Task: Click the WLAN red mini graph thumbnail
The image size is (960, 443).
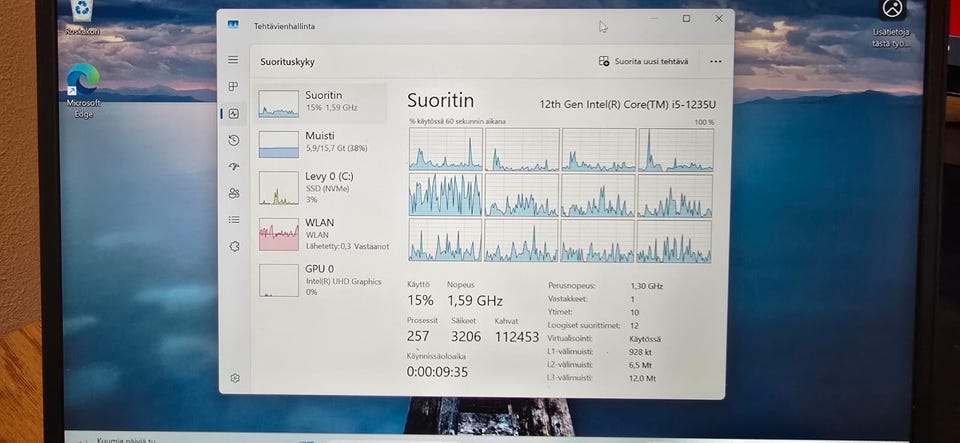Action: coord(279,234)
